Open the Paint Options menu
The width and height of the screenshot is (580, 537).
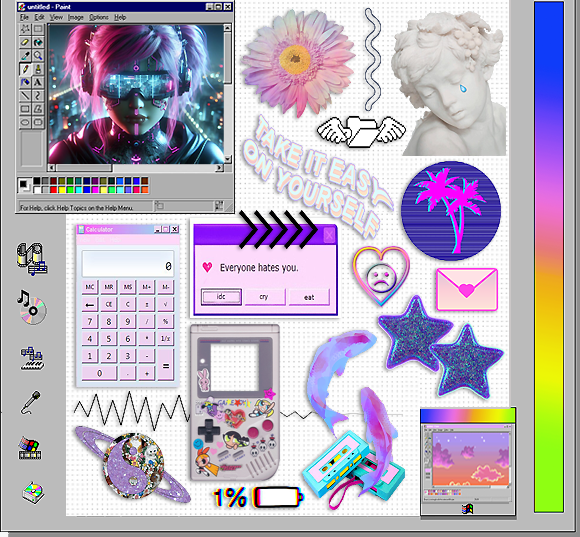[99, 17]
